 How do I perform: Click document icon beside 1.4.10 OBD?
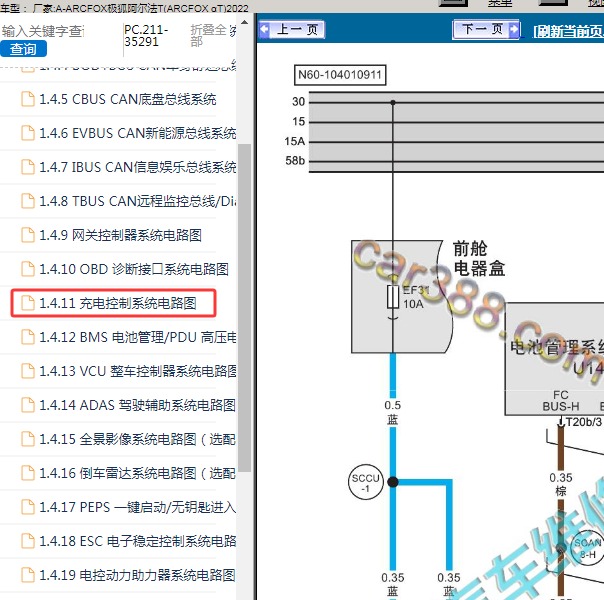(x=28, y=269)
